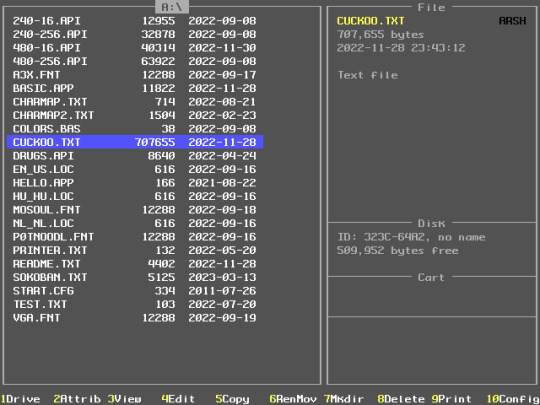The width and height of the screenshot is (540, 405).
Task: Select README.TXT file
Action: tap(135, 264)
